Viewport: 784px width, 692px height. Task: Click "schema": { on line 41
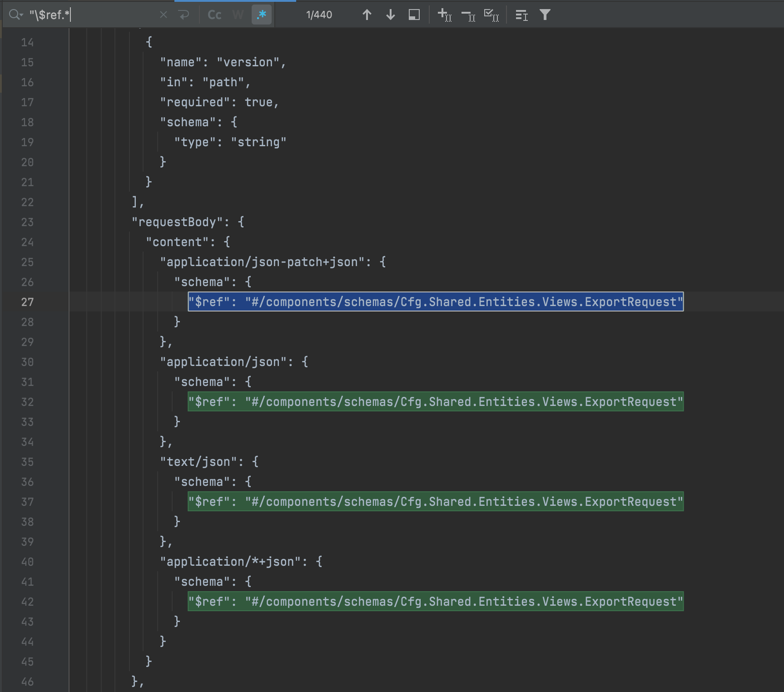[213, 582]
